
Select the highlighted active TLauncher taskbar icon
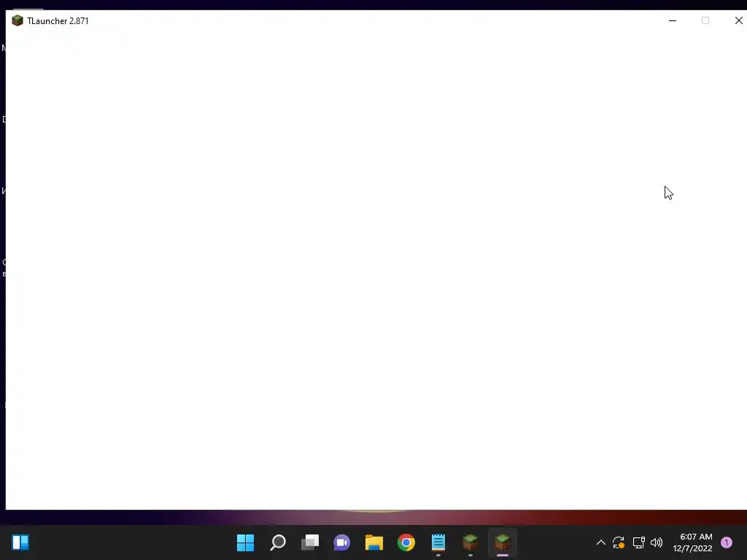[x=503, y=542]
